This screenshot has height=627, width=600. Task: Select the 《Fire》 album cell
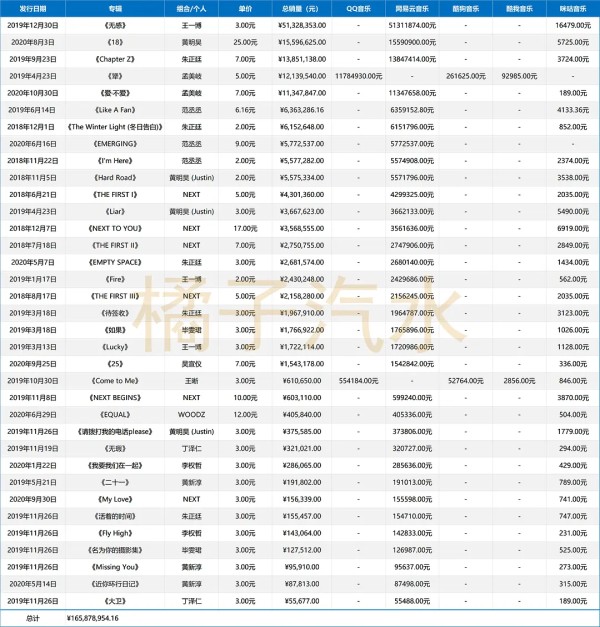pyautogui.click(x=115, y=279)
